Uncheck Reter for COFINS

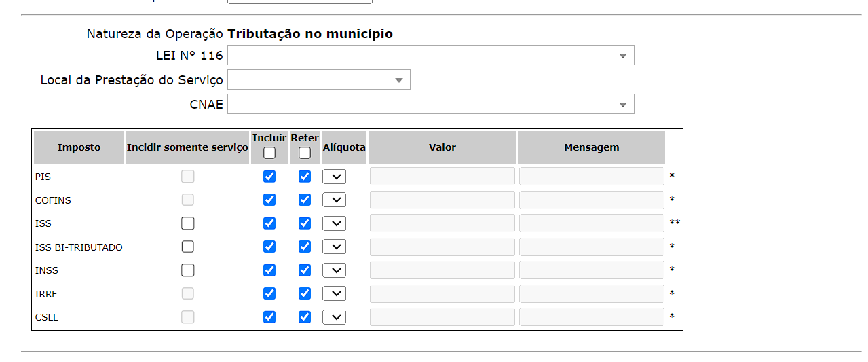305,200
